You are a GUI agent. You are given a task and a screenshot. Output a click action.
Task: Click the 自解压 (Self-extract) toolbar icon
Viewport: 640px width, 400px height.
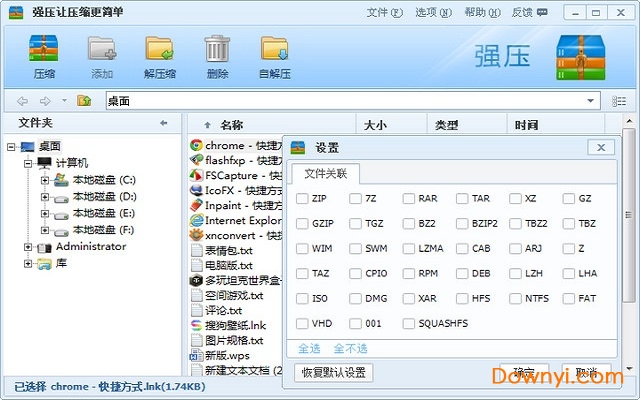point(275,56)
